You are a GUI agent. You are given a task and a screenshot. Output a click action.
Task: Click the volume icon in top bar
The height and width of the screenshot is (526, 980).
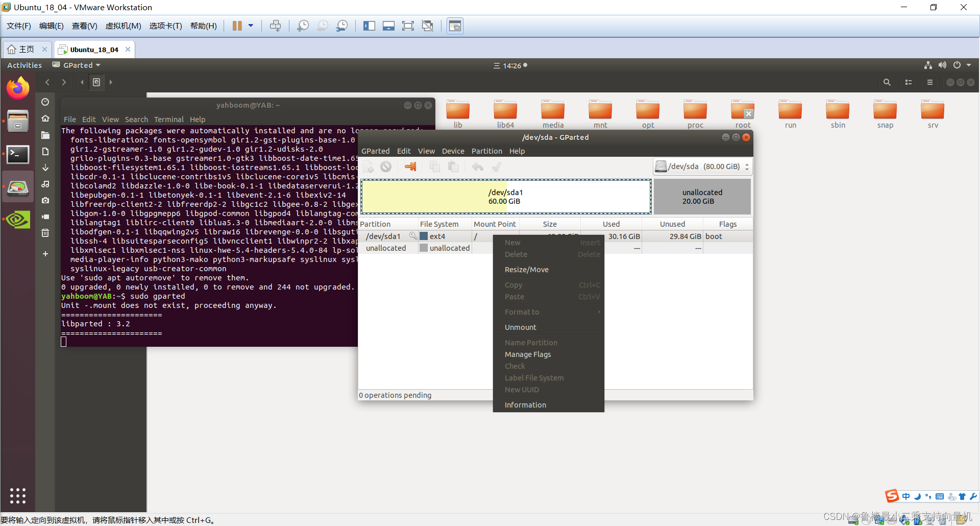coord(942,65)
